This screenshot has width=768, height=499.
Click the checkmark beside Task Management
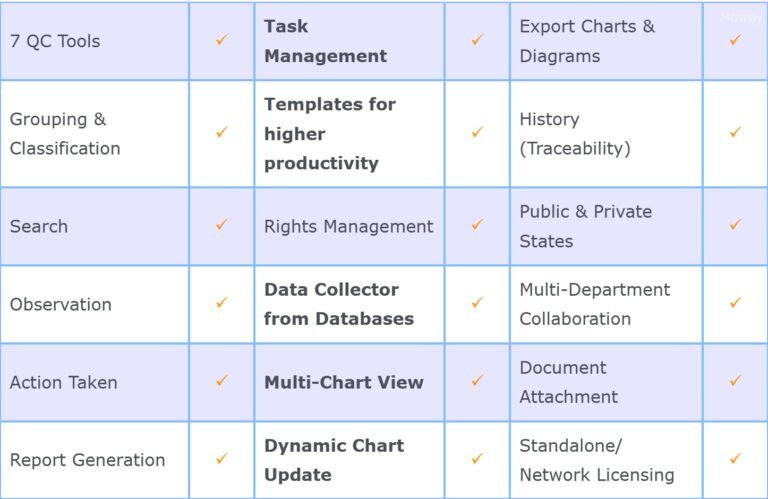[477, 40]
